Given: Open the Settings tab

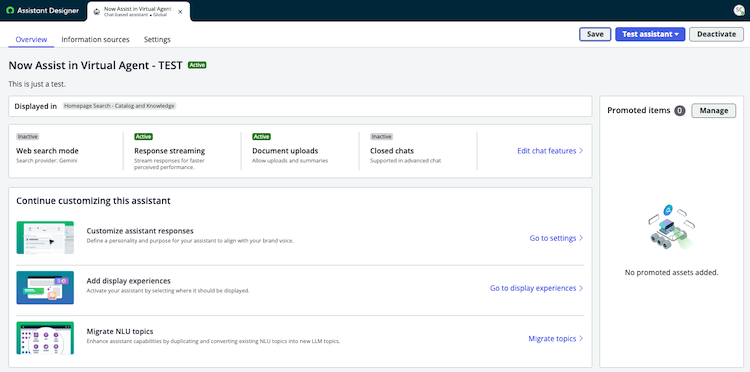Looking at the screenshot, I should 157,40.
